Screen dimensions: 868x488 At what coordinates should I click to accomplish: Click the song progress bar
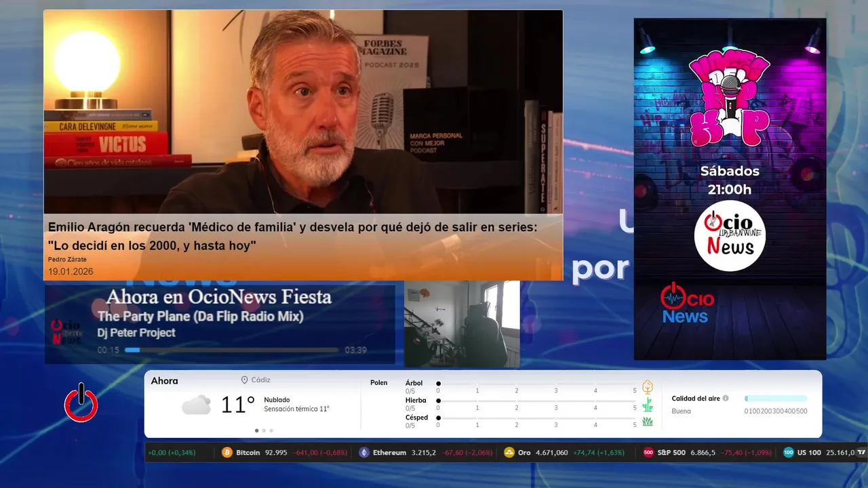232,350
